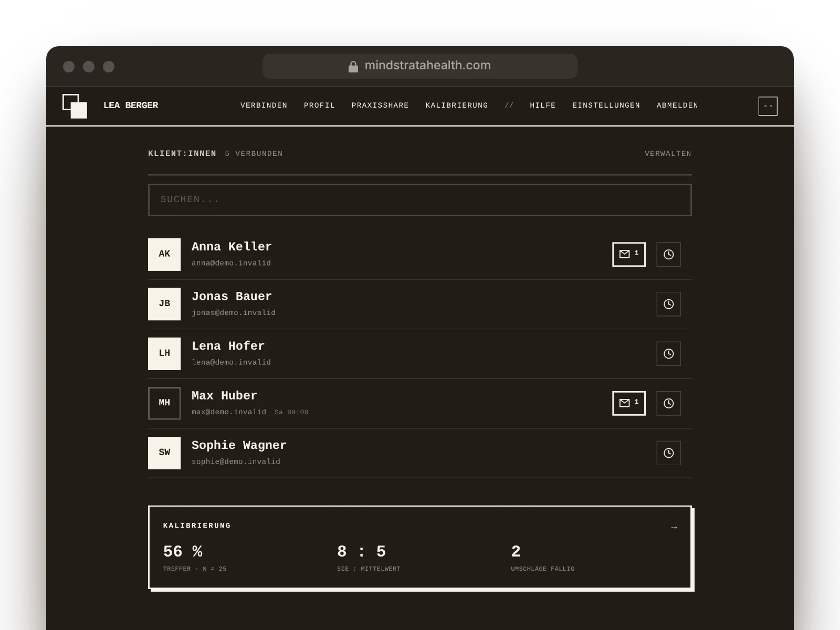Click the MH avatar tile
The width and height of the screenshot is (840, 630).
[164, 403]
